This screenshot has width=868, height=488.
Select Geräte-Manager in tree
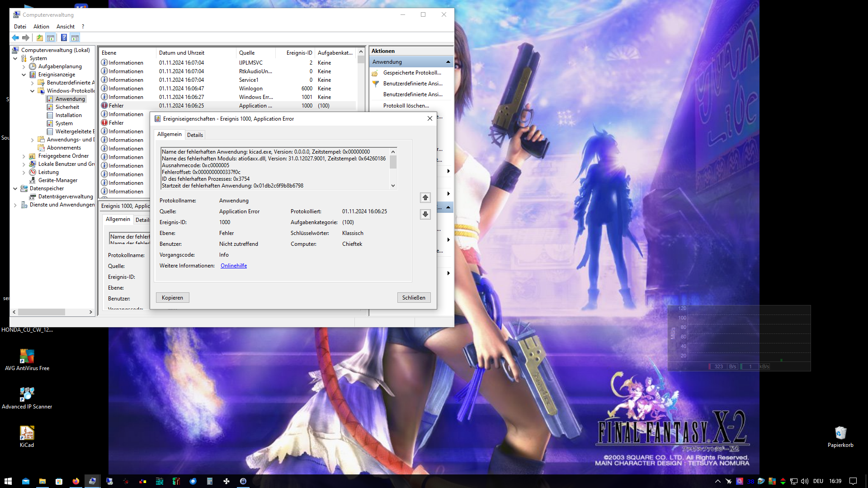pyautogui.click(x=58, y=180)
